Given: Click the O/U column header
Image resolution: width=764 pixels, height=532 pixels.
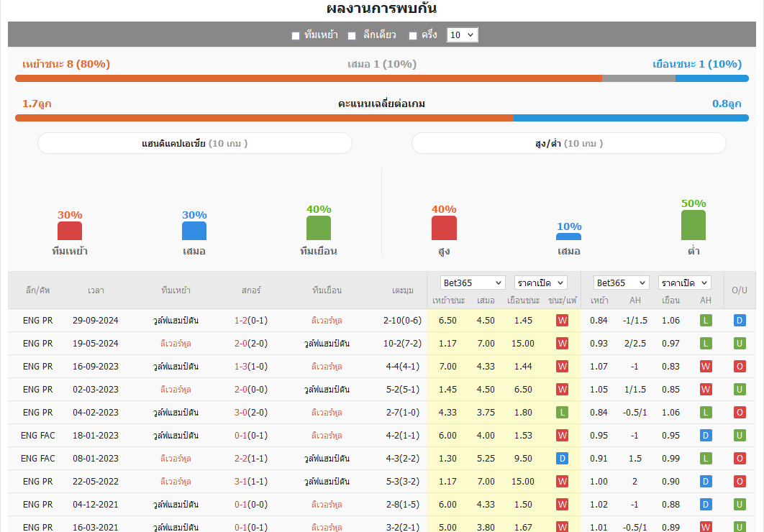Looking at the screenshot, I should [739, 290].
